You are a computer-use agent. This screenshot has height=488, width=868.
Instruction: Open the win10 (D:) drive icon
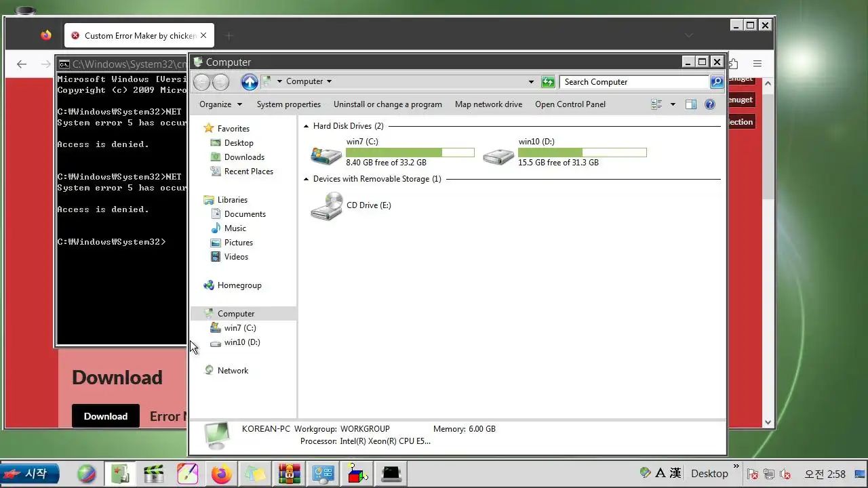(x=498, y=156)
